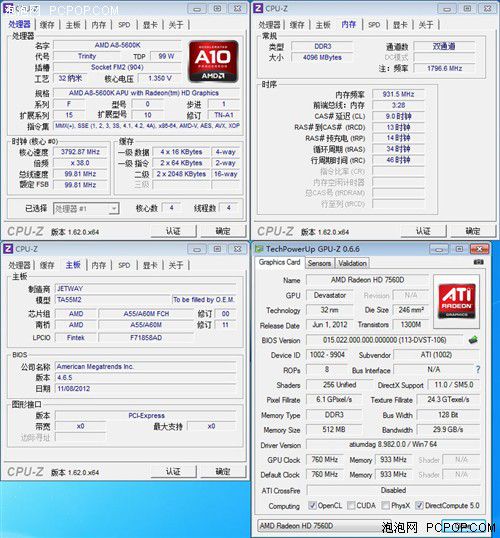This screenshot has height=538, width=500.
Task: Click the JETWAY manufacturer field
Action: (146, 289)
